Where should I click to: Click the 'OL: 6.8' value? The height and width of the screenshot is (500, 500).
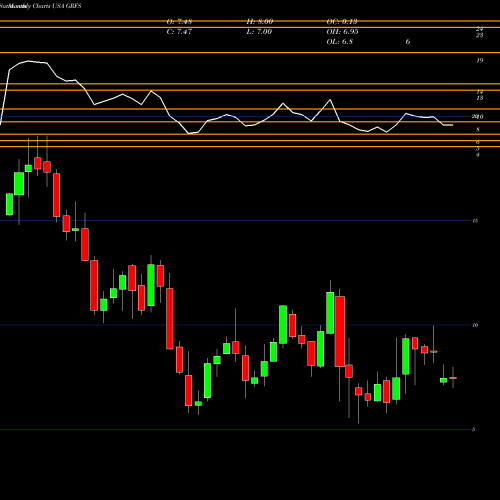tap(339, 42)
